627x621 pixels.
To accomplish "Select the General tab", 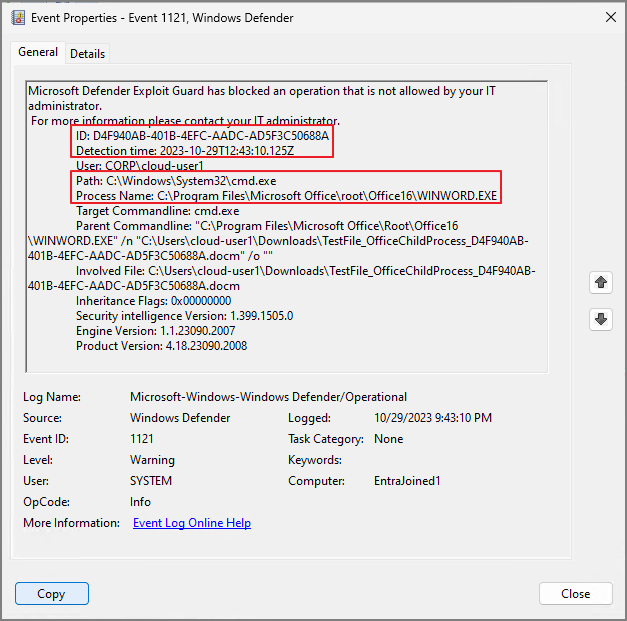I will point(38,52).
